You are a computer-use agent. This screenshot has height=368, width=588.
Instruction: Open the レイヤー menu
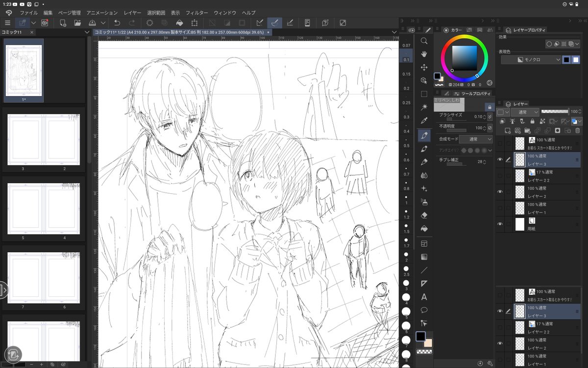click(132, 12)
